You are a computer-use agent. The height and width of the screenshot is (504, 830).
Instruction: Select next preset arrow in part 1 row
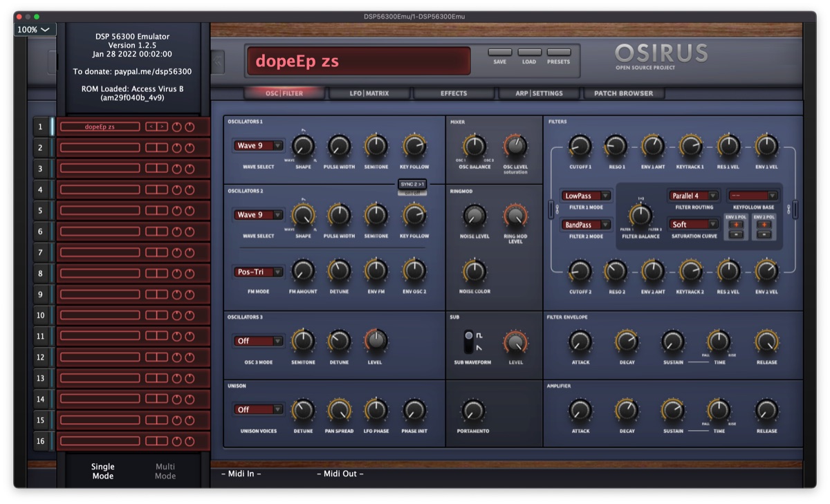tap(162, 127)
